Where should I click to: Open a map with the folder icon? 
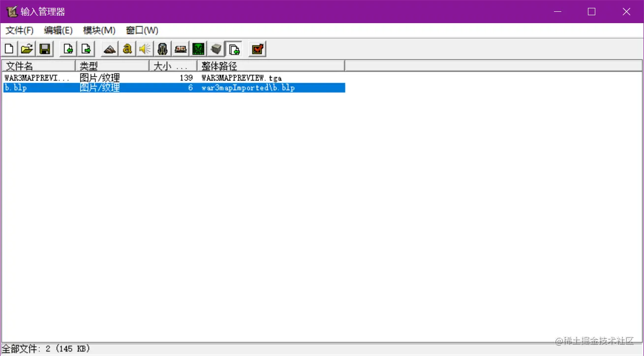(x=27, y=49)
